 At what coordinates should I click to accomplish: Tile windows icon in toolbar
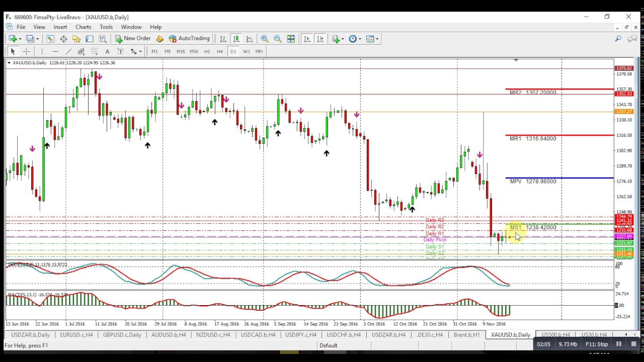click(x=290, y=39)
